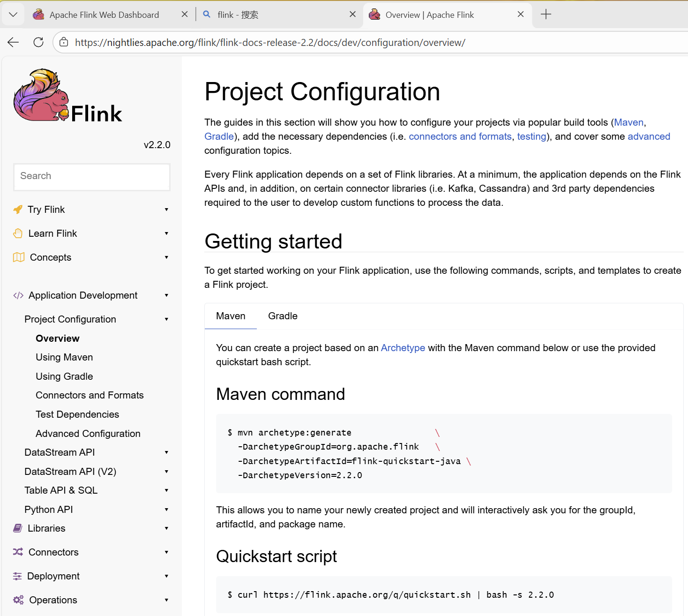This screenshot has height=616, width=688.
Task: Close the Overview | Apache Flink tab
Action: tap(521, 15)
